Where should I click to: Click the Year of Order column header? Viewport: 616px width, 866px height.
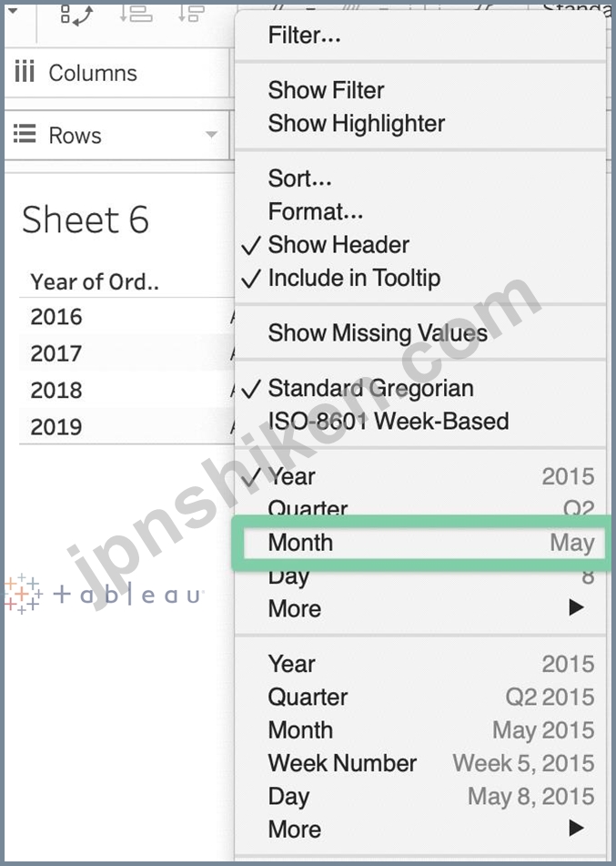pyautogui.click(x=95, y=282)
